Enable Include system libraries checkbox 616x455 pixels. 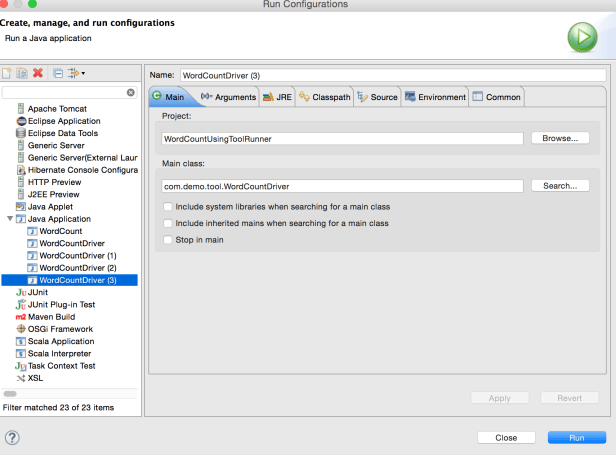167,206
